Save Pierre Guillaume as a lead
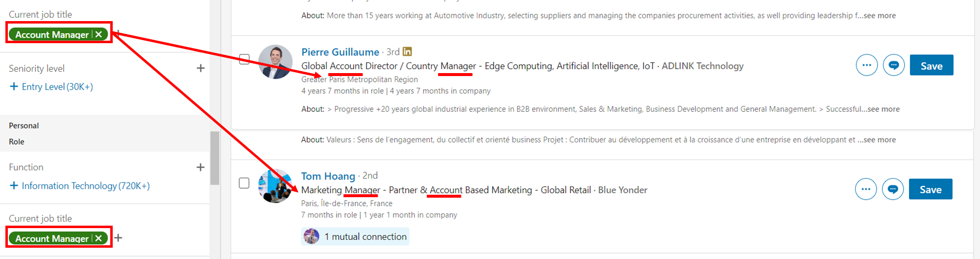Image resolution: width=980 pixels, height=259 pixels. [931, 65]
